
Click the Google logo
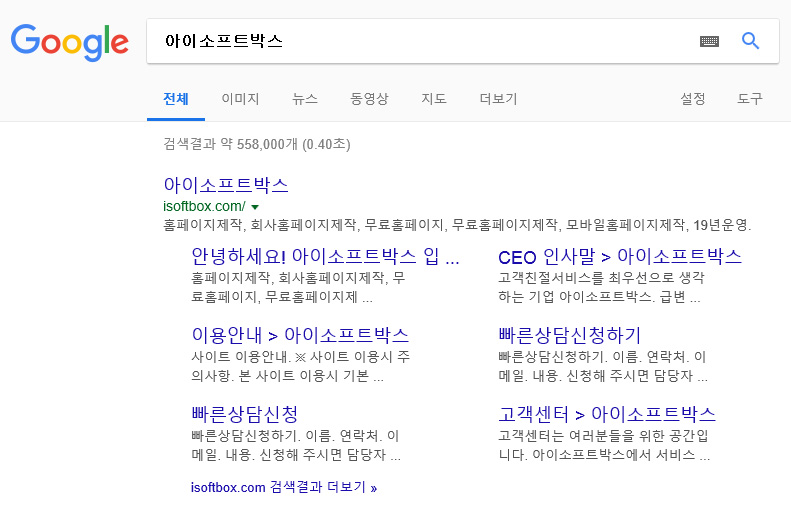click(x=70, y=42)
